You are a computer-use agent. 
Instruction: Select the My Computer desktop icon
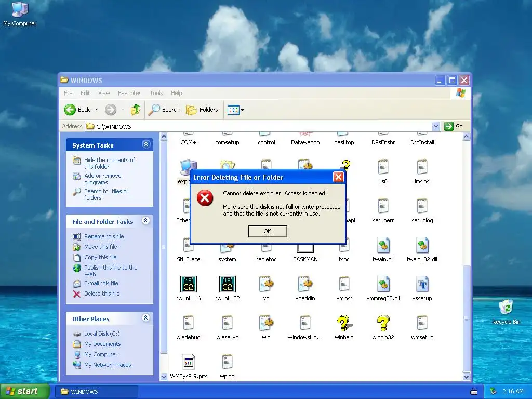tap(20, 9)
